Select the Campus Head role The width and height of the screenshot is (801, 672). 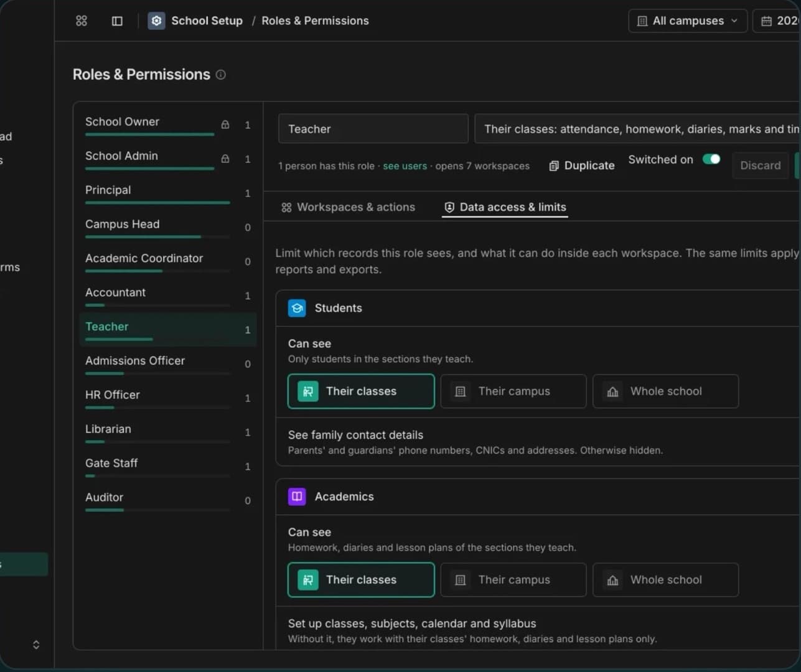click(168, 227)
